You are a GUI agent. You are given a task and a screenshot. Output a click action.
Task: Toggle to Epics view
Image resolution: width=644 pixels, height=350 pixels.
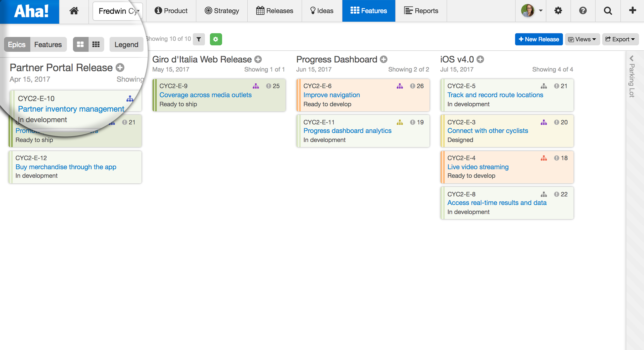point(17,45)
